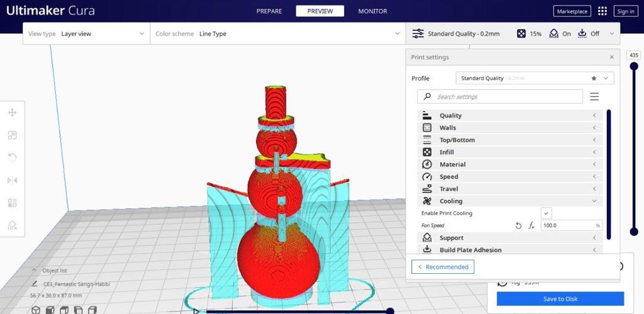644x314 pixels.
Task: Expand the Walls settings section
Action: point(509,127)
